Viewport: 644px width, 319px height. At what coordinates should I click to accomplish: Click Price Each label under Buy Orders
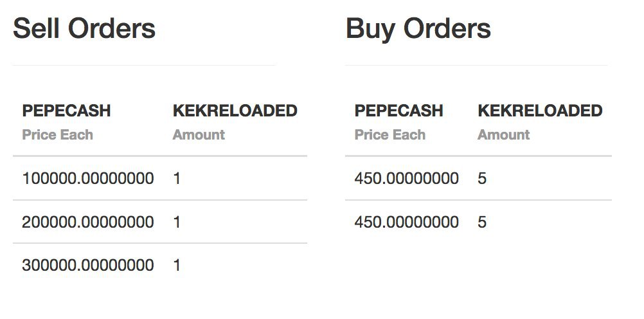pyautogui.click(x=390, y=134)
